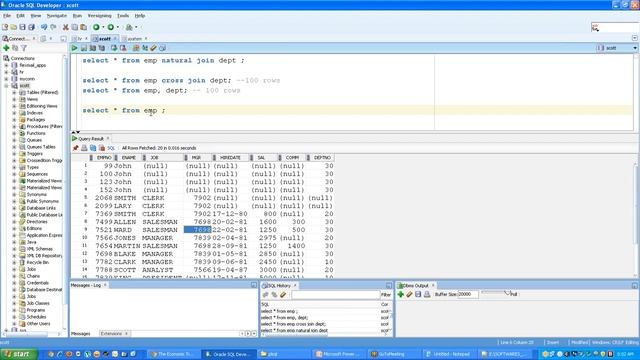This screenshot has width=640, height=360.
Task: Click the Rollback icon in the worksheet toolbar
Action: [x=123, y=48]
